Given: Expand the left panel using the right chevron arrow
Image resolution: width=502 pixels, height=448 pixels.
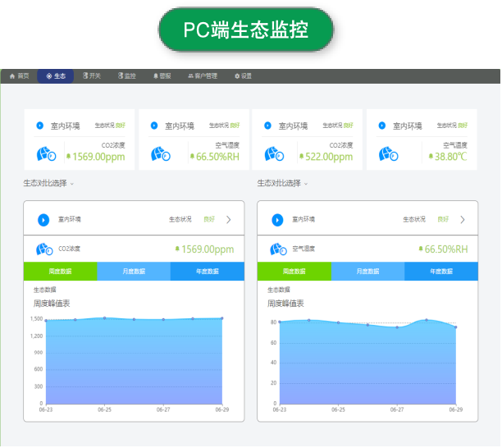Looking at the screenshot, I should [x=228, y=220].
